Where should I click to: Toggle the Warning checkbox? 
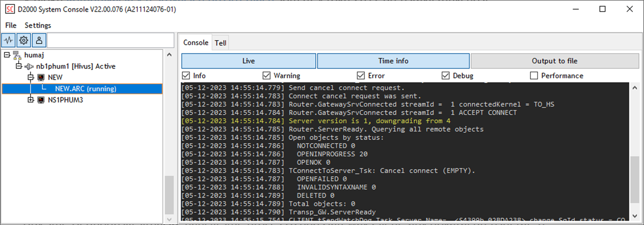tap(267, 76)
